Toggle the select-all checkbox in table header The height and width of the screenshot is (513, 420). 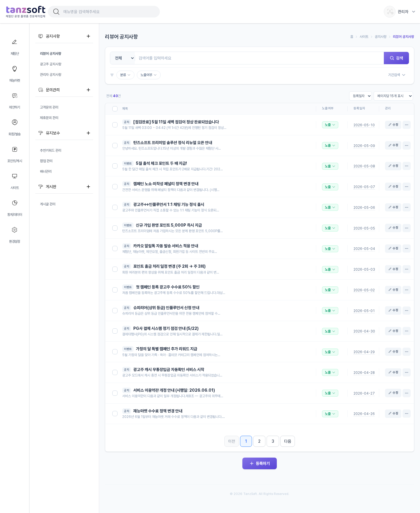[x=115, y=109]
